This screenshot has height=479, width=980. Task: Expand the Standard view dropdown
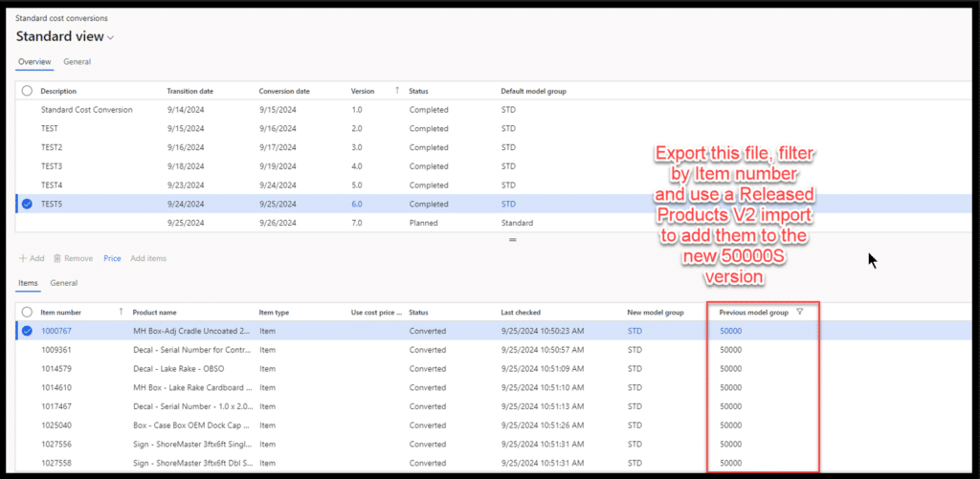tap(110, 37)
